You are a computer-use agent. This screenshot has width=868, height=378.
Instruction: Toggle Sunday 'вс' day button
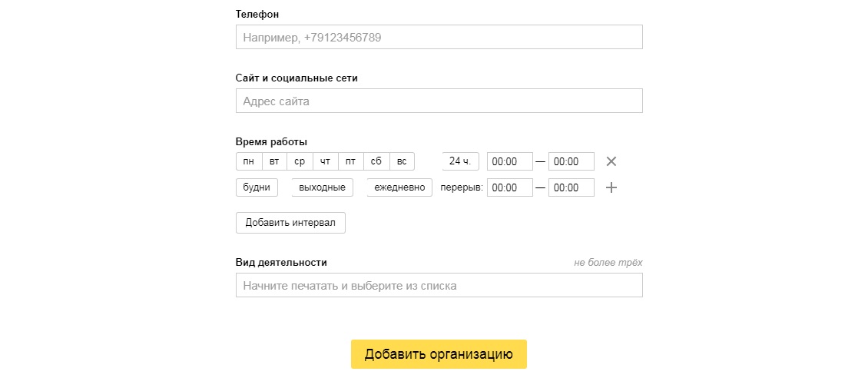[402, 161]
